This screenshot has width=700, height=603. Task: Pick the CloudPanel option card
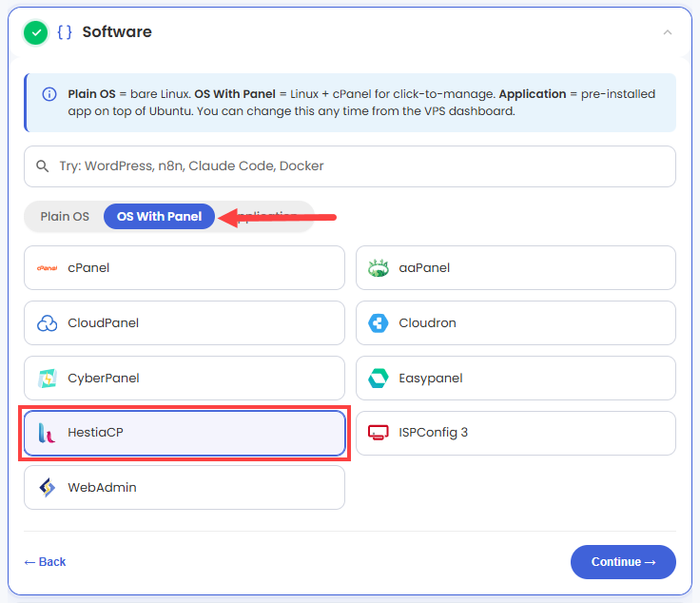tap(185, 322)
